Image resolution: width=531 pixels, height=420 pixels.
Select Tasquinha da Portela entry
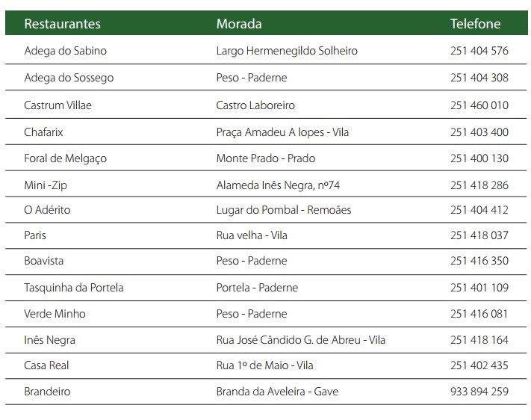click(x=74, y=288)
